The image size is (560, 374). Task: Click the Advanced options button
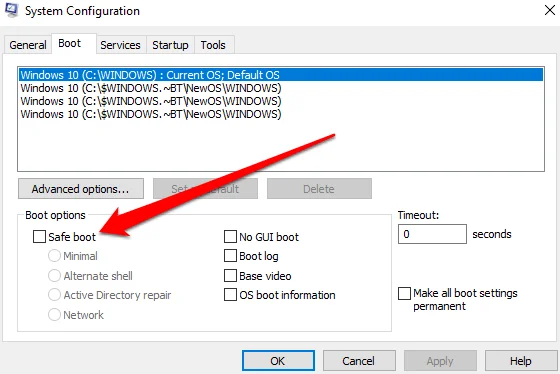81,189
